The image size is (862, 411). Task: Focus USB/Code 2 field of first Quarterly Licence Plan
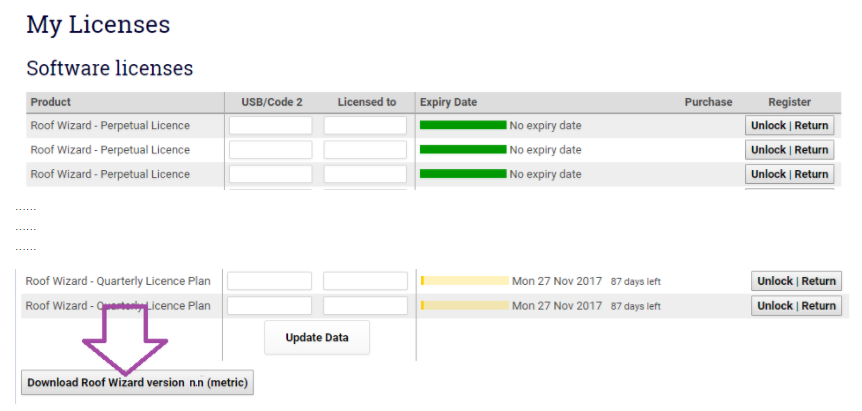[x=269, y=281]
